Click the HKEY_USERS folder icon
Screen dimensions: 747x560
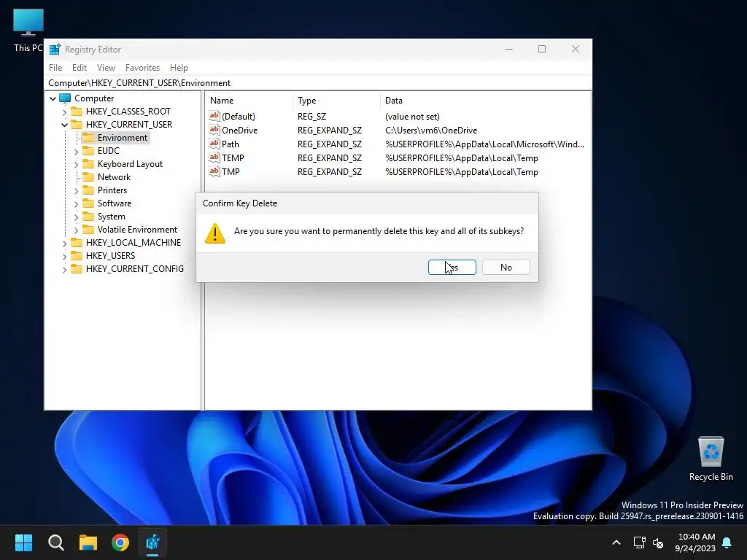[76, 255]
